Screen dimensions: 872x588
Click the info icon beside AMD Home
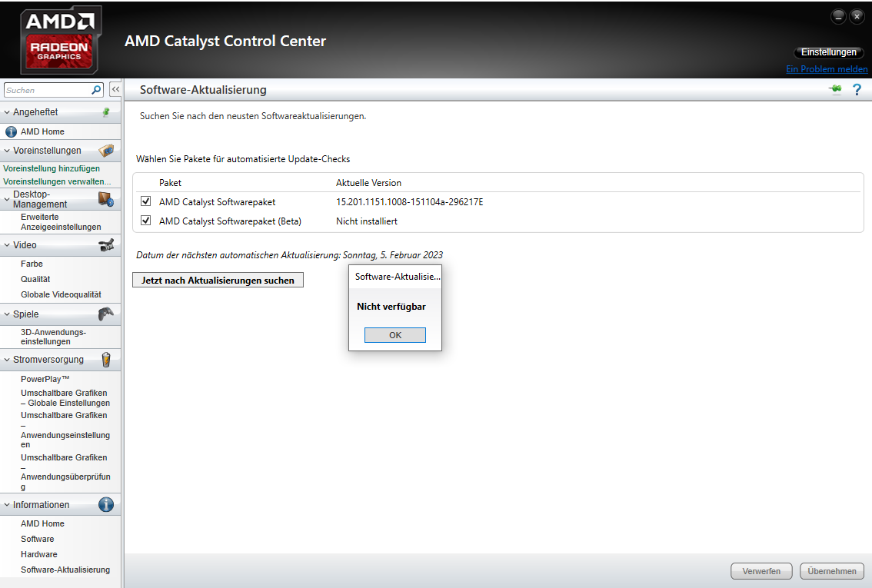tap(11, 131)
